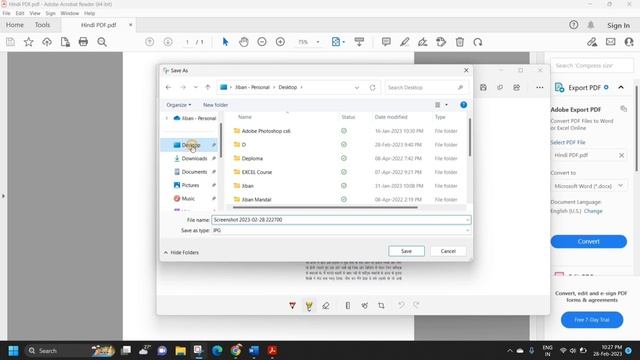This screenshot has height=360, width=640.
Task: Click the Search Desktop field
Action: click(x=425, y=87)
